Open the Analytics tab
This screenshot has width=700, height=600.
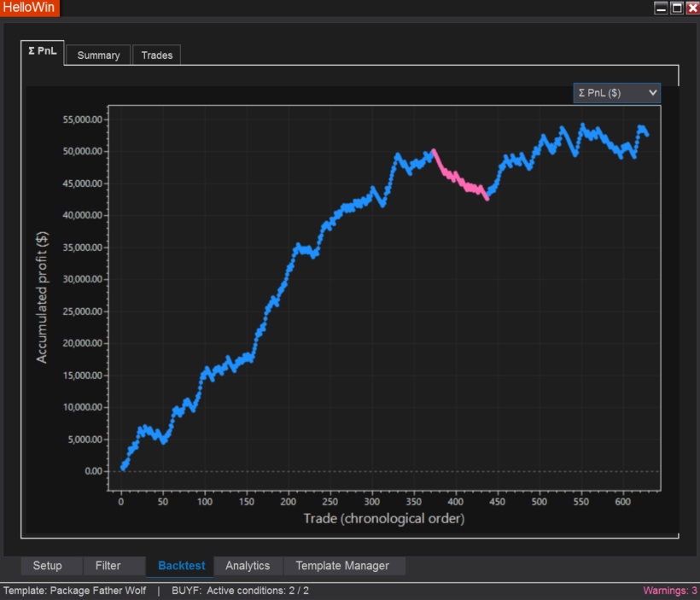248,566
